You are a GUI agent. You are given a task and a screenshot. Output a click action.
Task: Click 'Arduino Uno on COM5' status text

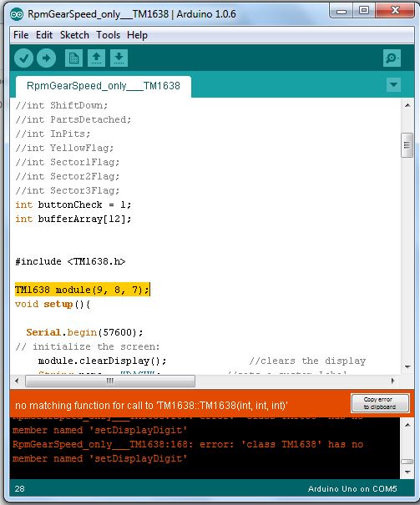click(352, 489)
